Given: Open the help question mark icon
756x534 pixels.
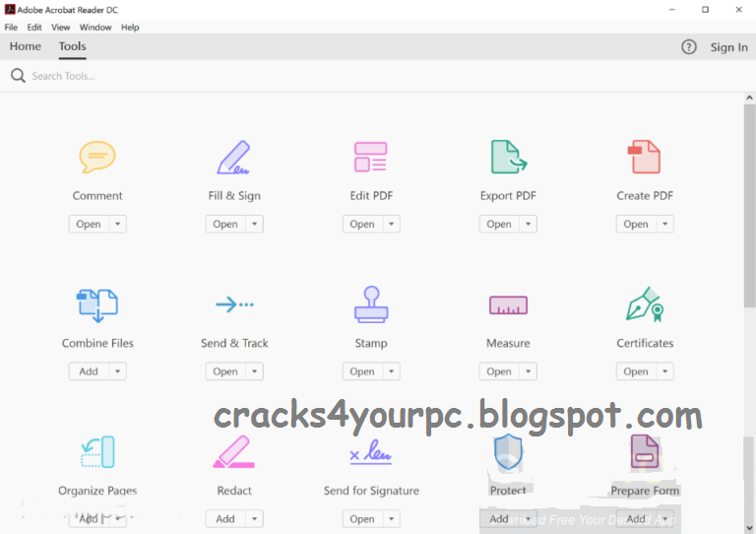Looking at the screenshot, I should (x=688, y=46).
